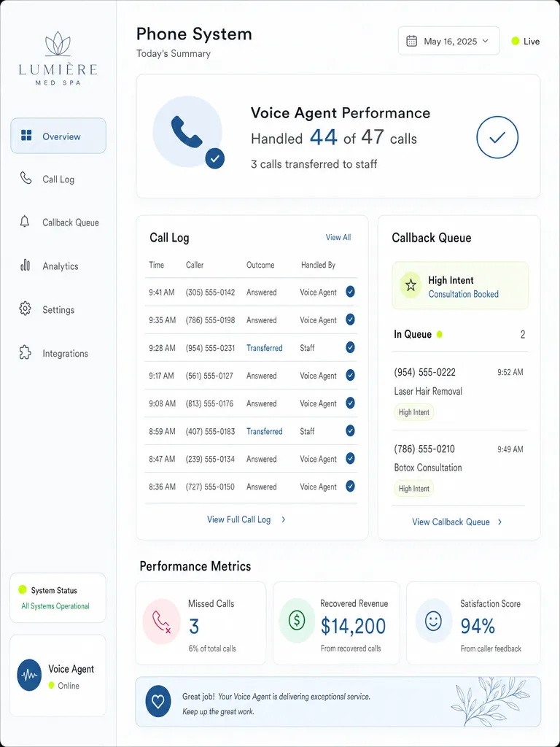Click check mark for 9:28 AM call
The width and height of the screenshot is (560, 747).
(x=350, y=347)
